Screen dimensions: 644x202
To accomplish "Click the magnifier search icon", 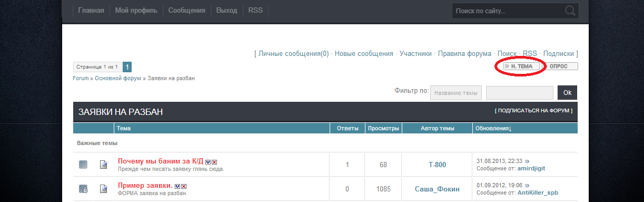I will coord(570,11).
